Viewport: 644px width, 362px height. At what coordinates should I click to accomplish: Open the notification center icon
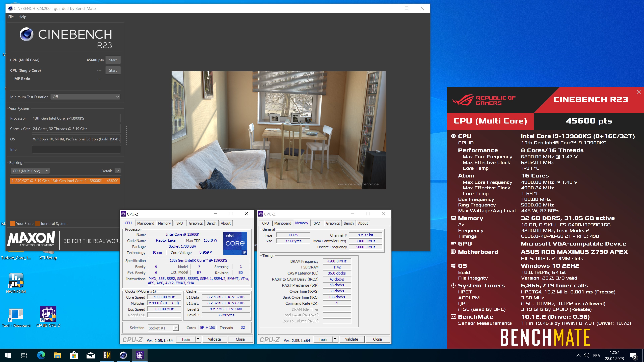coord(633,355)
